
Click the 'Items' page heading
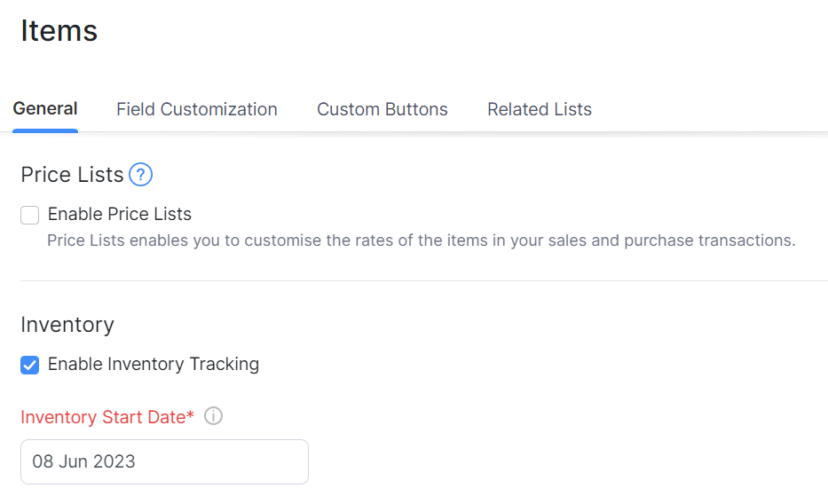(59, 31)
